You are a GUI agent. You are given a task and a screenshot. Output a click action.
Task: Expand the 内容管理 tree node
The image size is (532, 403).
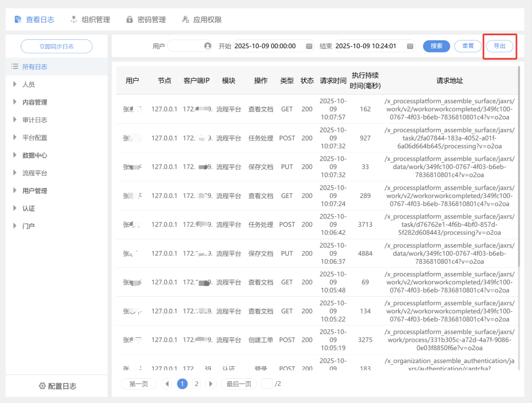pos(15,102)
